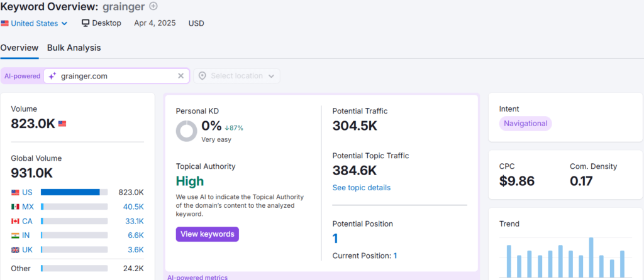Click the 33.1K Canada volume value
Viewport: 644px width, 280px height.
coord(135,221)
